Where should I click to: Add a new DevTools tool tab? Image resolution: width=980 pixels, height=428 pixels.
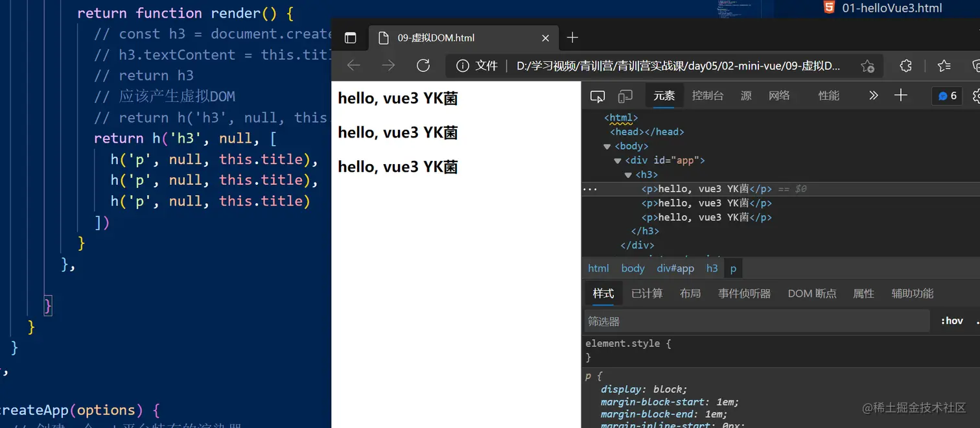(901, 96)
